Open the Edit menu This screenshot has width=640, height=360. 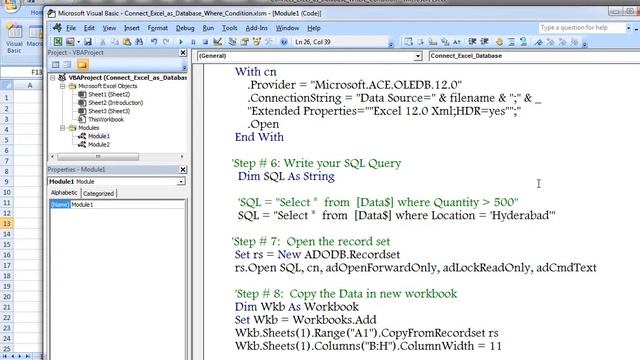(89, 28)
